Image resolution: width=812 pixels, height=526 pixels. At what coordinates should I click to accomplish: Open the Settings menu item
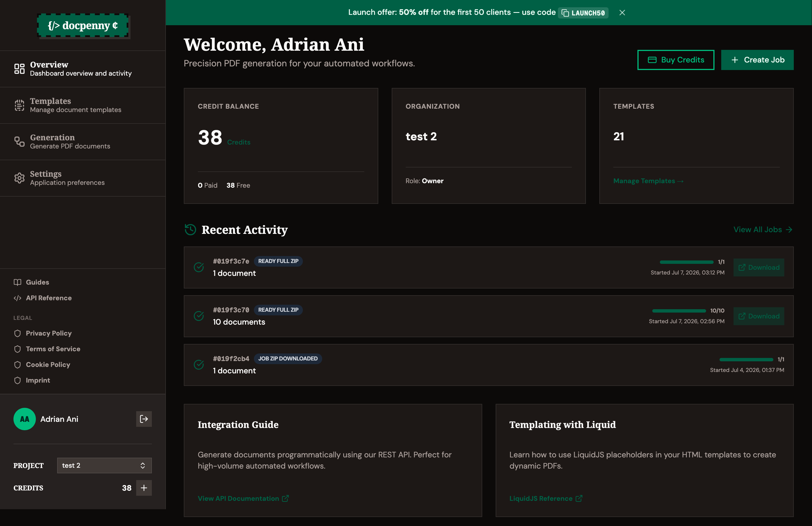(83, 178)
